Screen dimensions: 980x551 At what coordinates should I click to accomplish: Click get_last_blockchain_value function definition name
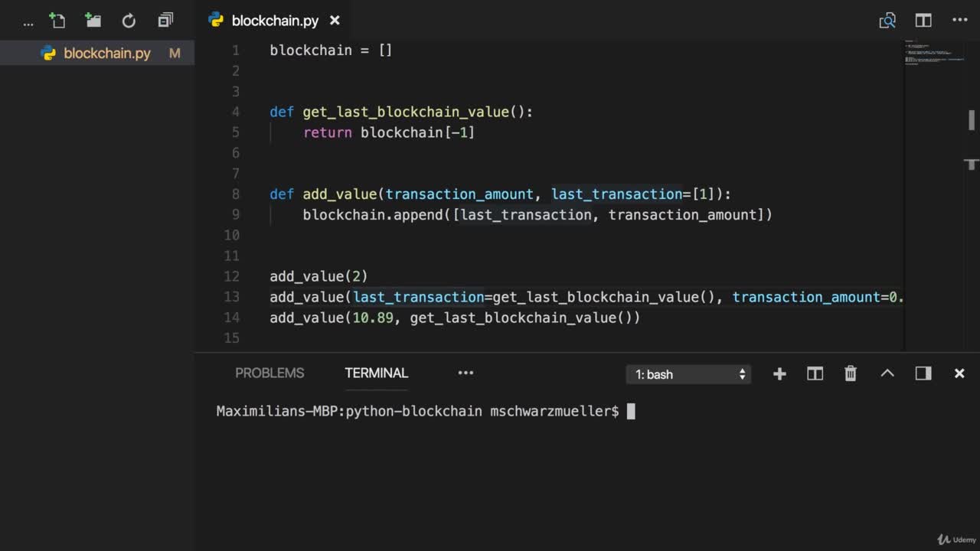(406, 112)
